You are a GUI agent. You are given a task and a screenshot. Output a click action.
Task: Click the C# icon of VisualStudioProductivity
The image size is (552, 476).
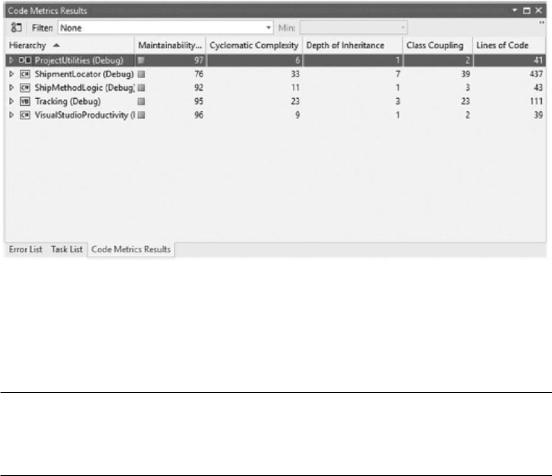click(25, 115)
